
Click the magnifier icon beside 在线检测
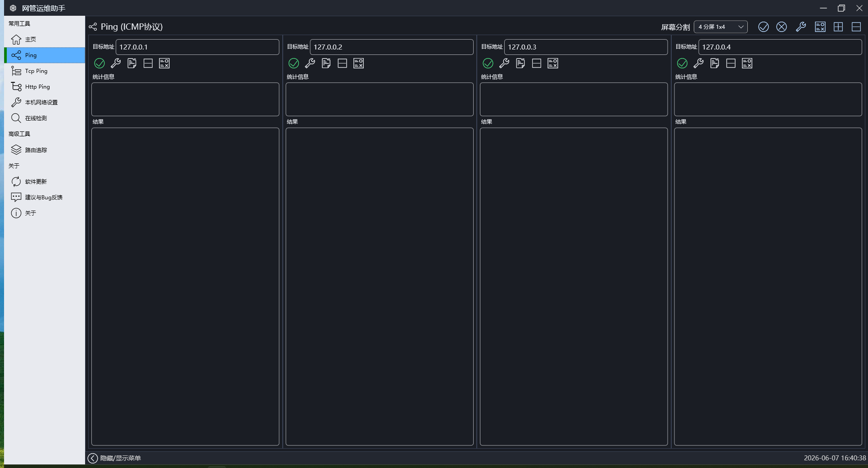pyautogui.click(x=16, y=118)
